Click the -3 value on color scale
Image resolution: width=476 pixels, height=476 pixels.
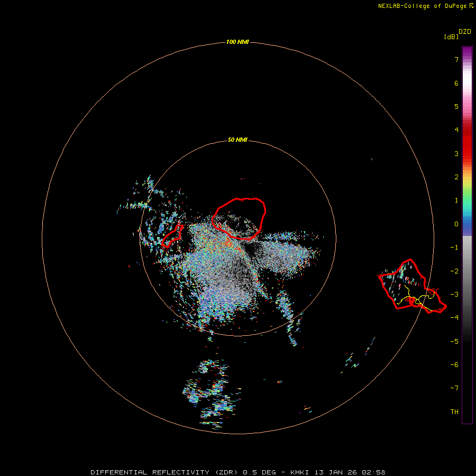(x=454, y=295)
